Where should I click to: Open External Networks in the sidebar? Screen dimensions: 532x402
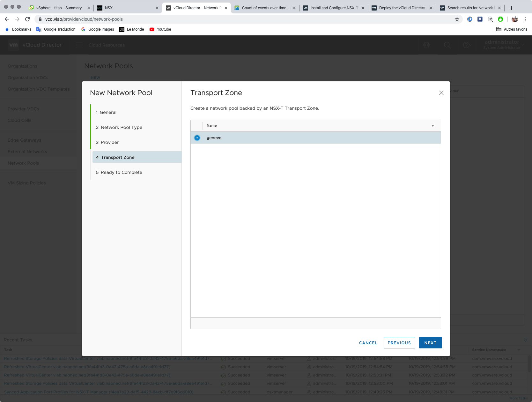click(x=27, y=152)
